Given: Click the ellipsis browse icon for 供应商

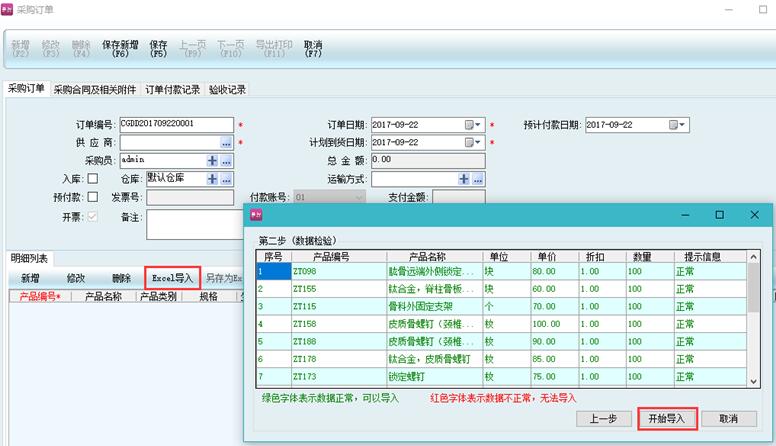Looking at the screenshot, I should (226, 143).
